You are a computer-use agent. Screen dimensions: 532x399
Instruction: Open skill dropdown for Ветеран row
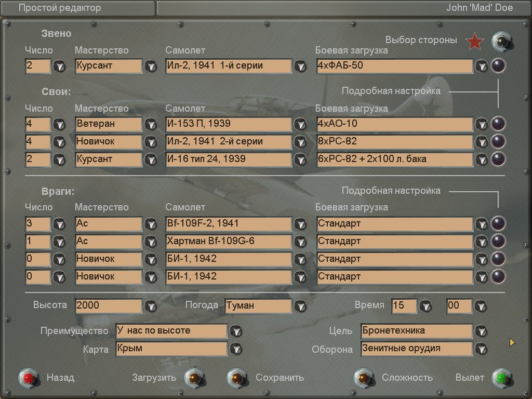pos(151,125)
